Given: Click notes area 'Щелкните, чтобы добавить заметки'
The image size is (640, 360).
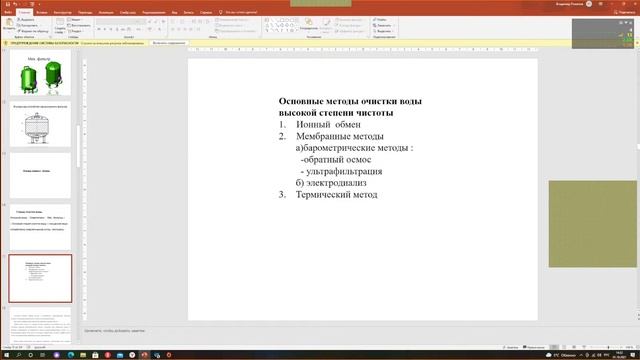Looking at the screenshot, I should pyautogui.click(x=114, y=331).
